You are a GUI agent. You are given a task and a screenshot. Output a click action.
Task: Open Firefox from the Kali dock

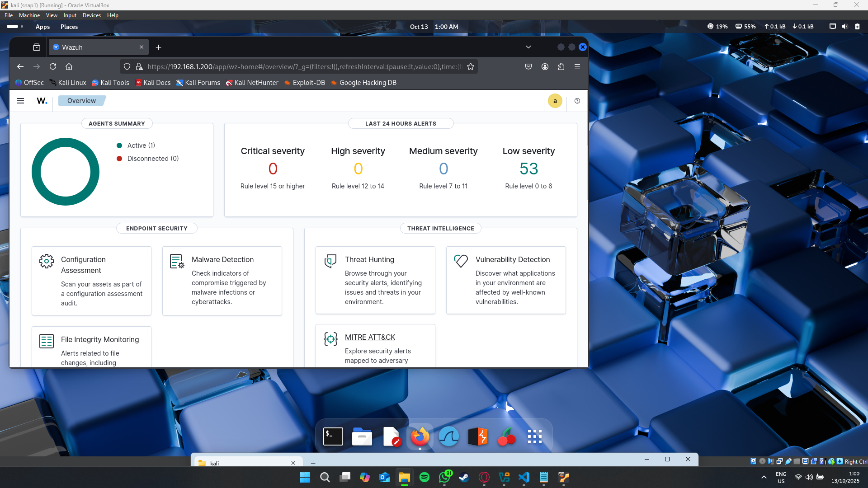pyautogui.click(x=420, y=436)
